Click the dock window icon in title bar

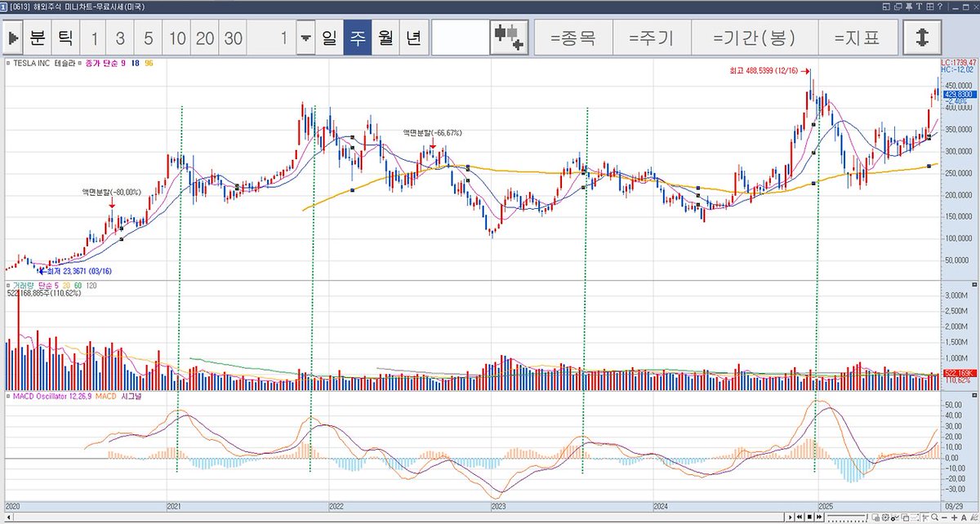(x=886, y=7)
